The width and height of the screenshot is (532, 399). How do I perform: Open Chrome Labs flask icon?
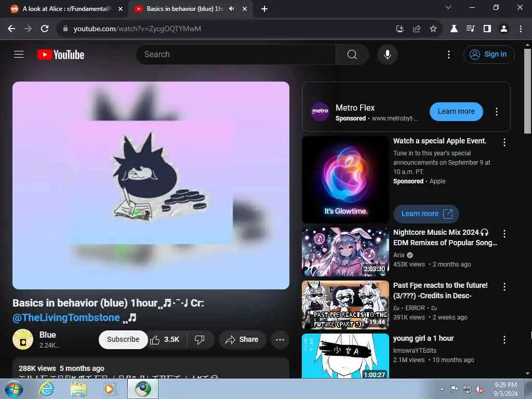(454, 29)
